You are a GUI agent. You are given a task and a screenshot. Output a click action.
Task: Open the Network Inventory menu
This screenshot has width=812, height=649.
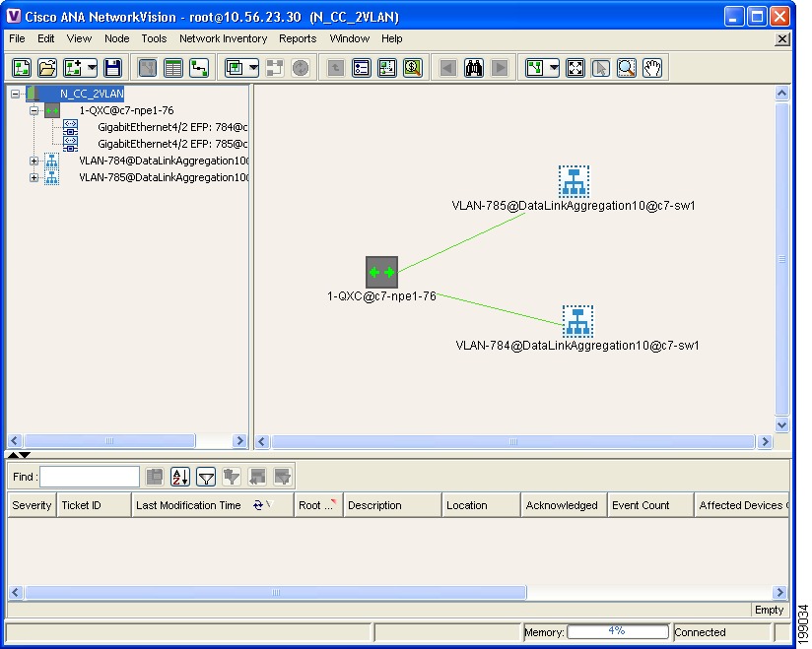pyautogui.click(x=223, y=38)
